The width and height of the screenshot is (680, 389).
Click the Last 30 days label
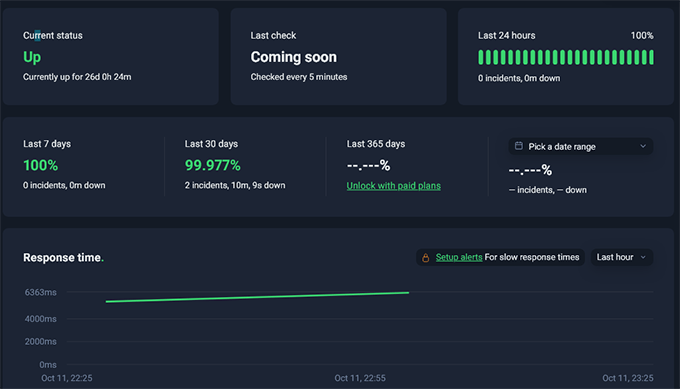click(x=211, y=144)
